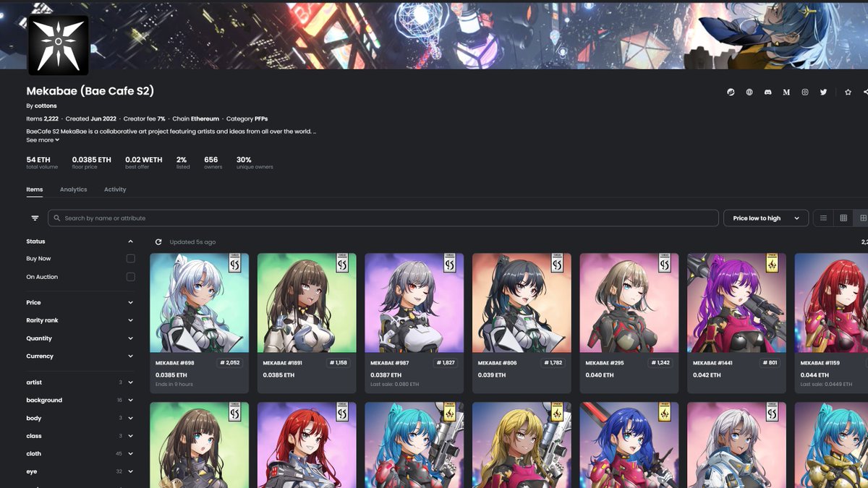
Task: Open MEKABAE #1441 purple-hair artwork thumbnail
Action: pos(736,303)
